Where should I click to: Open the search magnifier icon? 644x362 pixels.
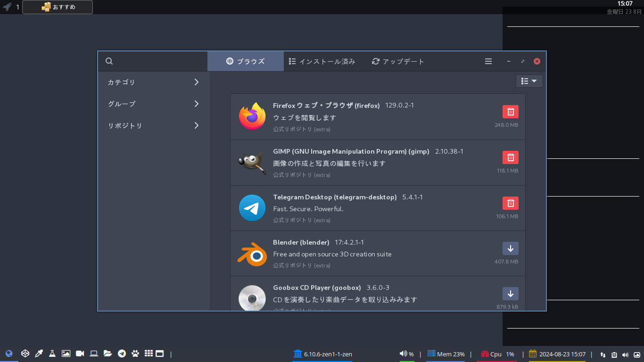point(109,61)
